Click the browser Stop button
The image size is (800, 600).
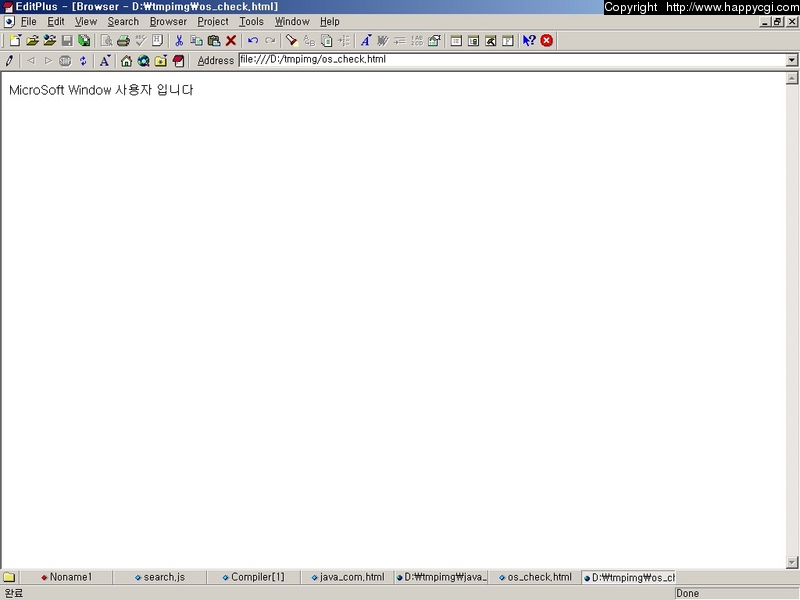[x=65, y=61]
